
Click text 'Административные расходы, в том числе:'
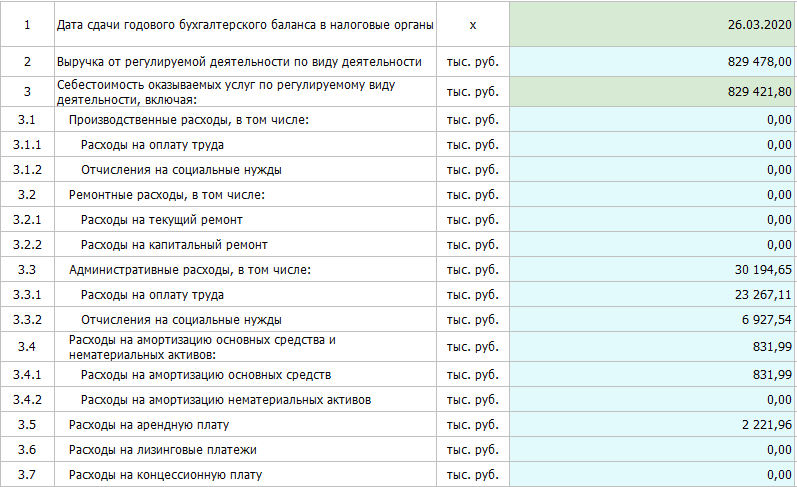190,269
